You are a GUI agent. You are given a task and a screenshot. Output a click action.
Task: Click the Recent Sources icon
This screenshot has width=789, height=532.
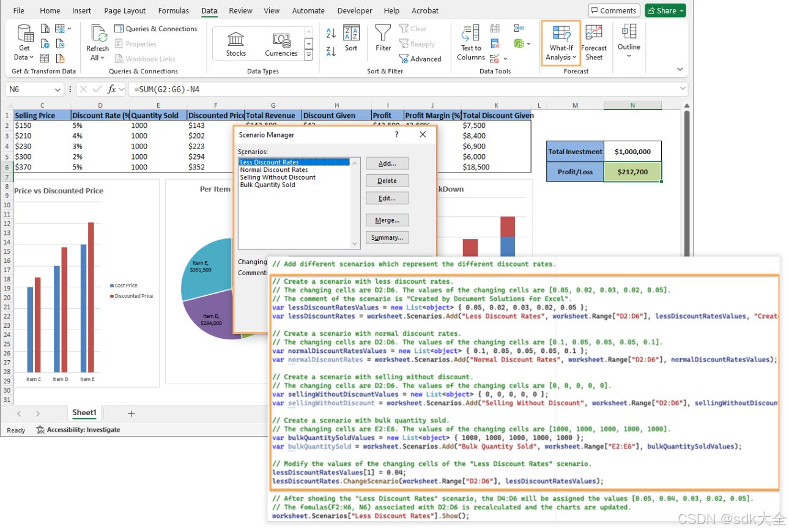point(60,44)
